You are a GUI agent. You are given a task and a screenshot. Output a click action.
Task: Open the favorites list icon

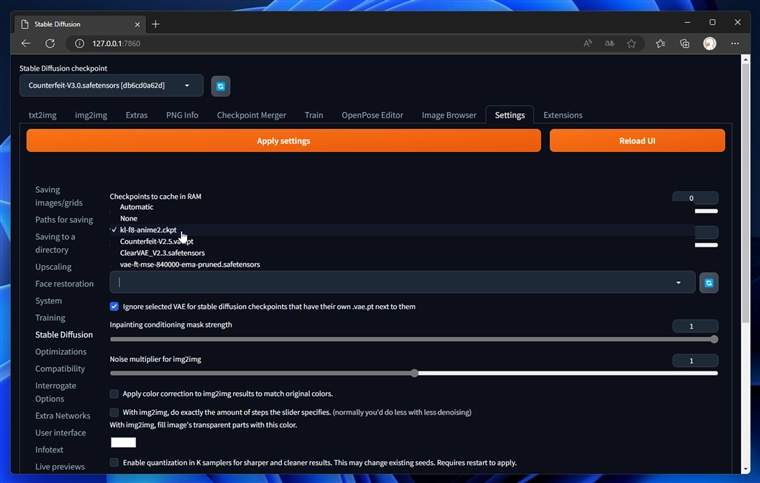[x=660, y=44]
